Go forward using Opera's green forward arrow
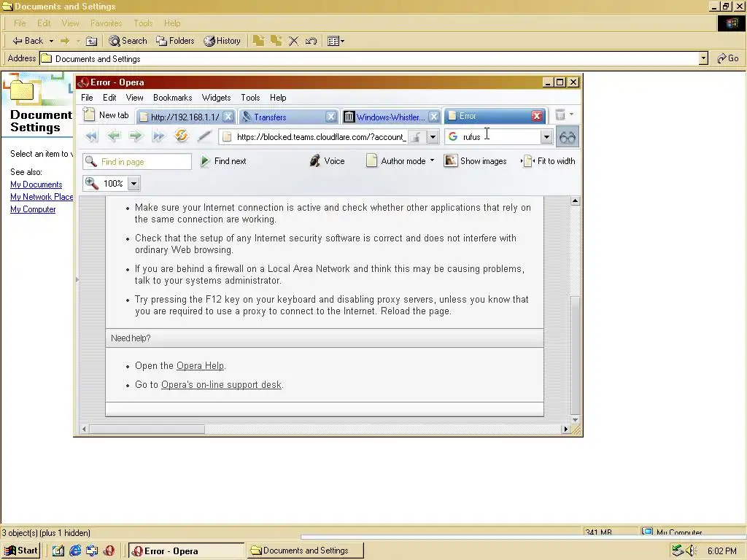This screenshot has width=747, height=560. tap(136, 136)
